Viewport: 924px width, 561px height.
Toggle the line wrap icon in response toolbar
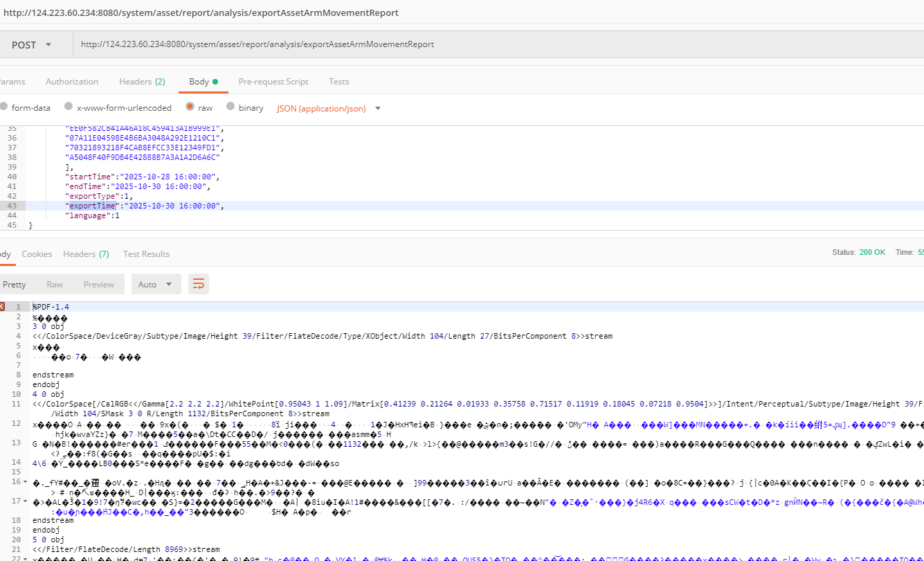(x=199, y=284)
